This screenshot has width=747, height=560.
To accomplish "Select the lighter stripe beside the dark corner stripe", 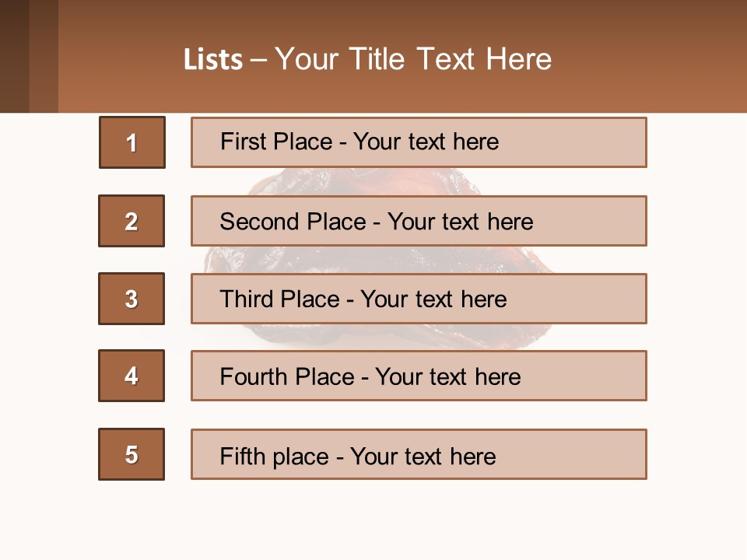I will tap(44, 56).
